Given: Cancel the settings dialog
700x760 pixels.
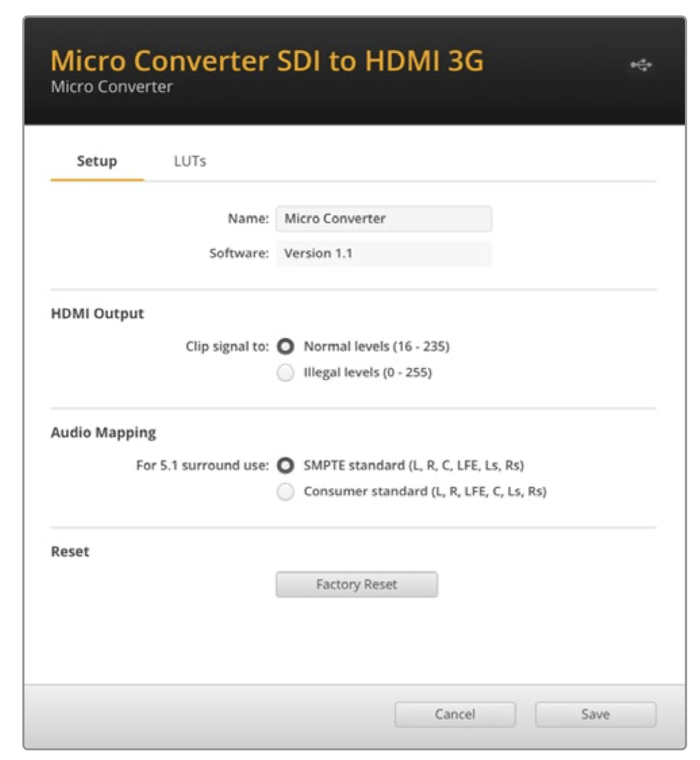Looking at the screenshot, I should point(455,715).
